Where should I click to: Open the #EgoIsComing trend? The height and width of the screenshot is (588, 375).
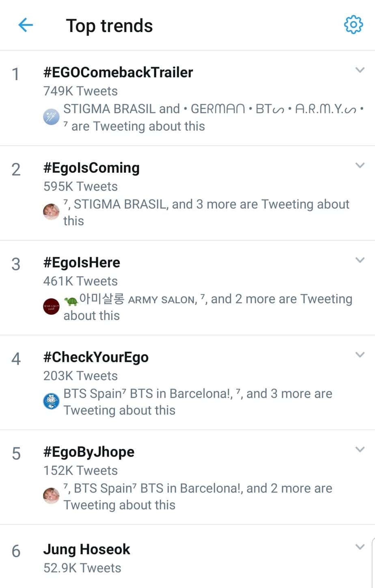(91, 168)
